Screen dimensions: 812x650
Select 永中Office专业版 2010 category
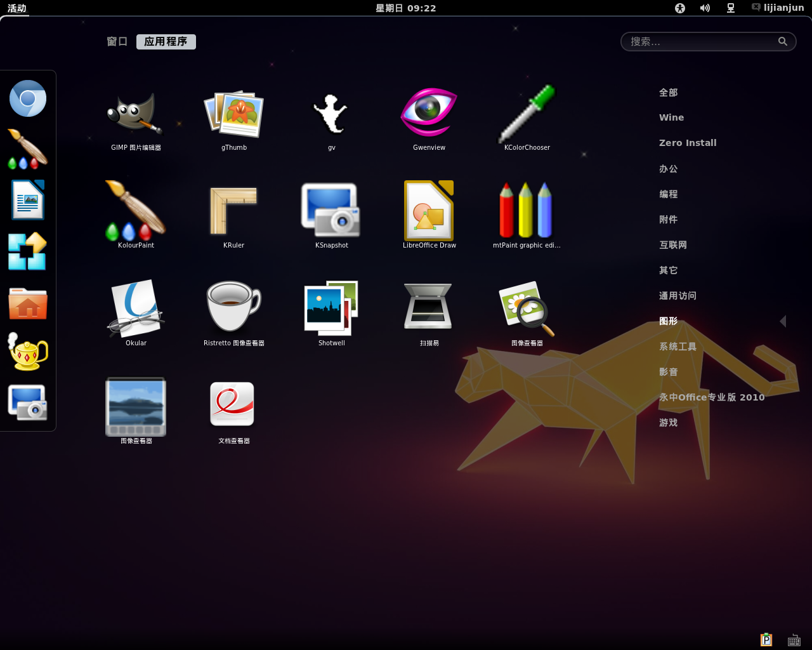pyautogui.click(x=712, y=397)
